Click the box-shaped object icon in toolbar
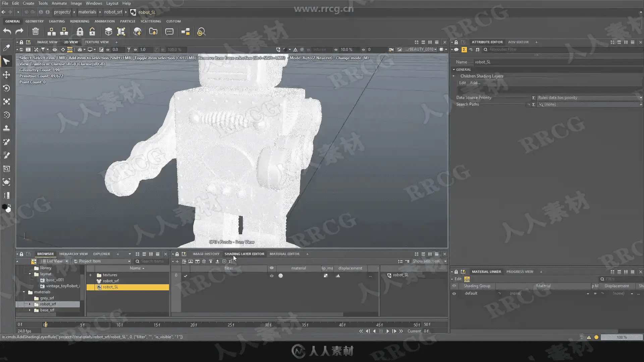The image size is (644, 362). point(108,32)
